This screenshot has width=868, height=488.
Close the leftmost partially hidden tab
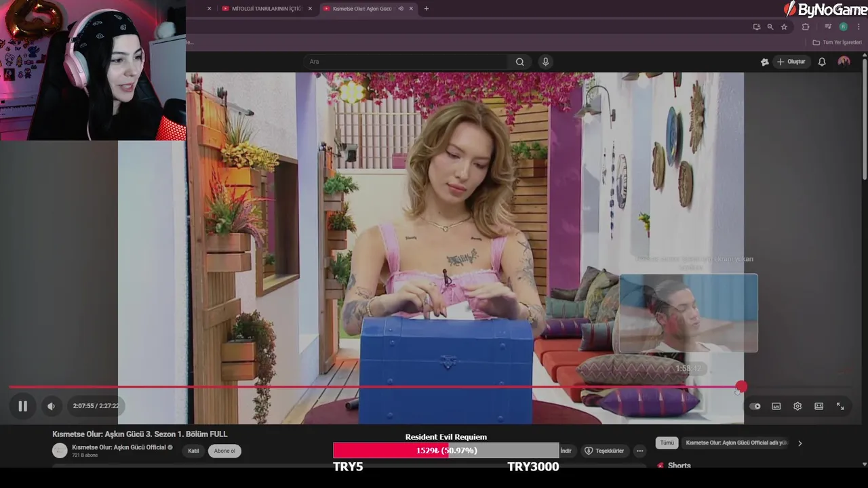pos(209,9)
